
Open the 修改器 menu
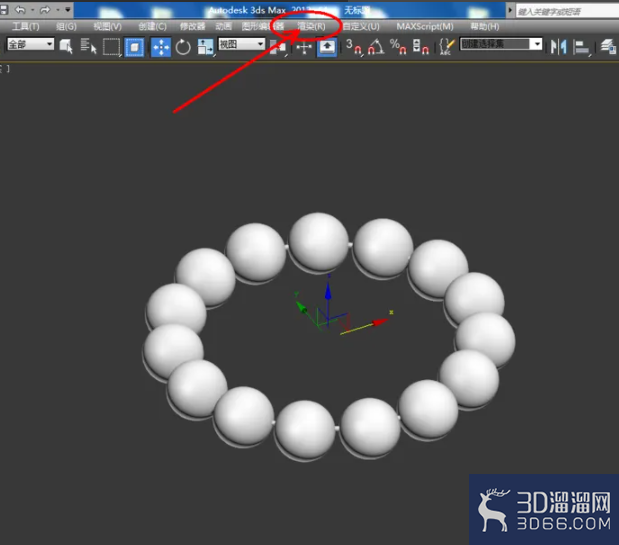pyautogui.click(x=192, y=26)
